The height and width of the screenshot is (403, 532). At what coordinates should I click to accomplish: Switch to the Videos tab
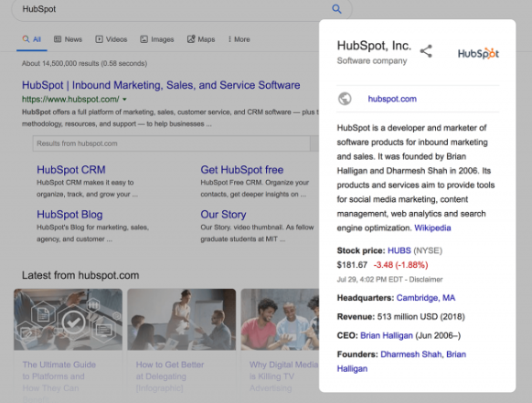tap(112, 39)
